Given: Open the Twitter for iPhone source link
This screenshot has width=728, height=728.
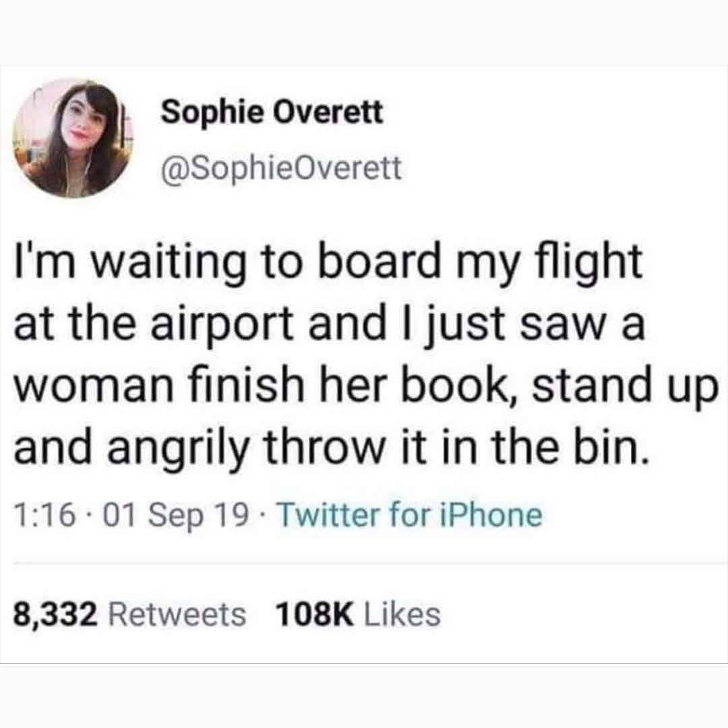Looking at the screenshot, I should 410,516.
